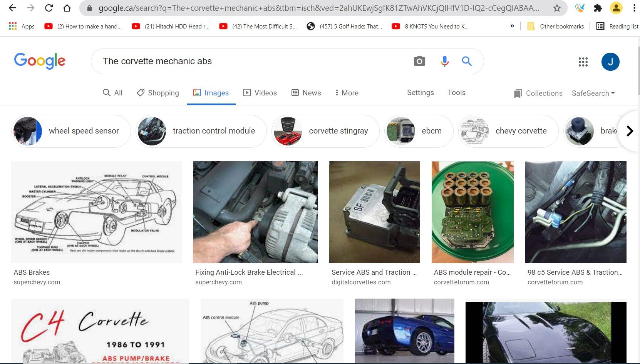
Task: Open the alternator hand-pointing image
Action: (255, 212)
